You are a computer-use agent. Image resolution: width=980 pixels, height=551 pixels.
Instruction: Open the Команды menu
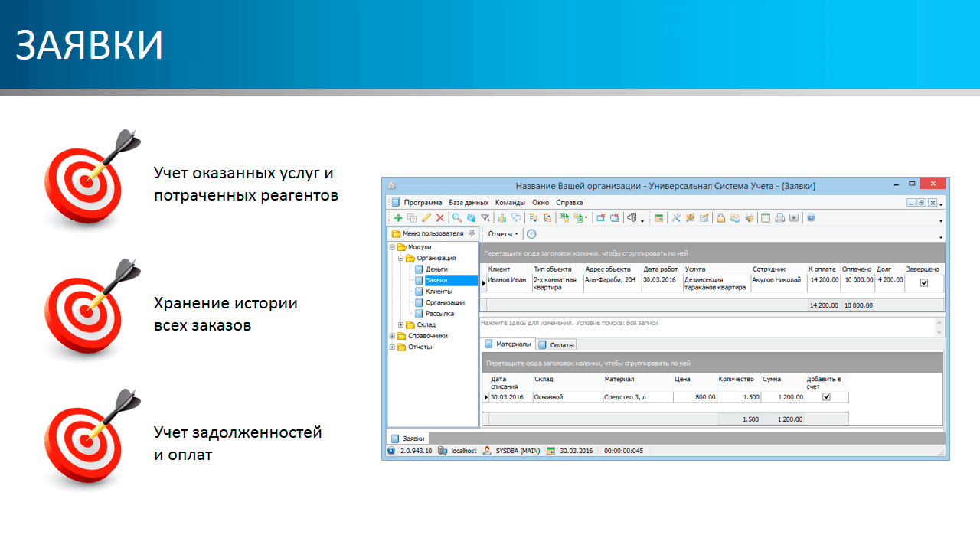(510, 203)
